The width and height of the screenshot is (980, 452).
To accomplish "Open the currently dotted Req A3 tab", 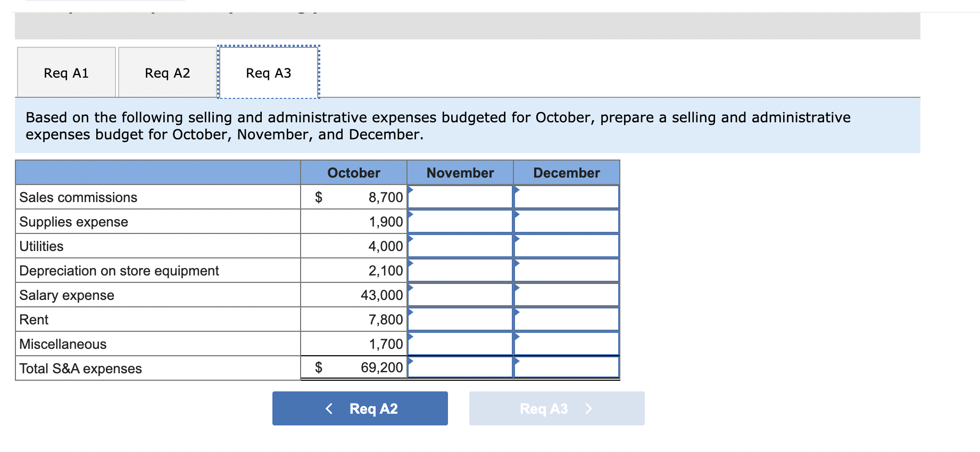I will [268, 72].
